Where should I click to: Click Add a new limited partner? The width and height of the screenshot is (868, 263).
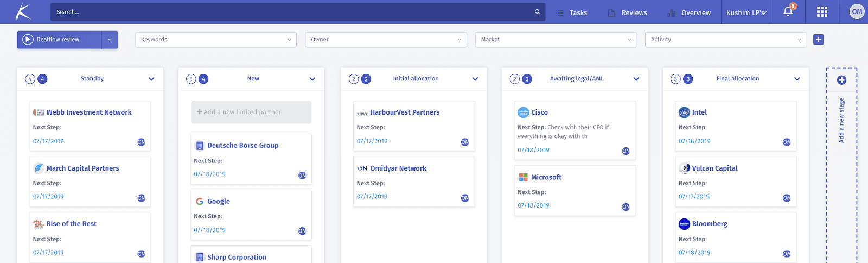click(x=251, y=112)
